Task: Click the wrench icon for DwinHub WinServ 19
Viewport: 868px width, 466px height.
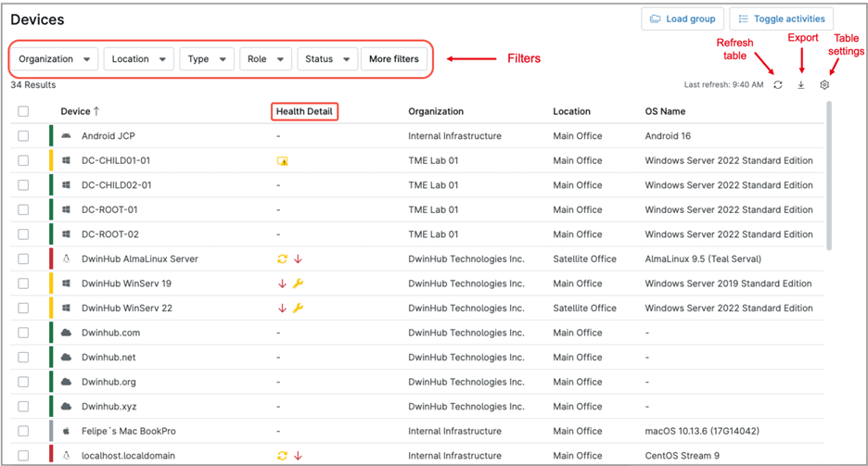Action: point(298,283)
